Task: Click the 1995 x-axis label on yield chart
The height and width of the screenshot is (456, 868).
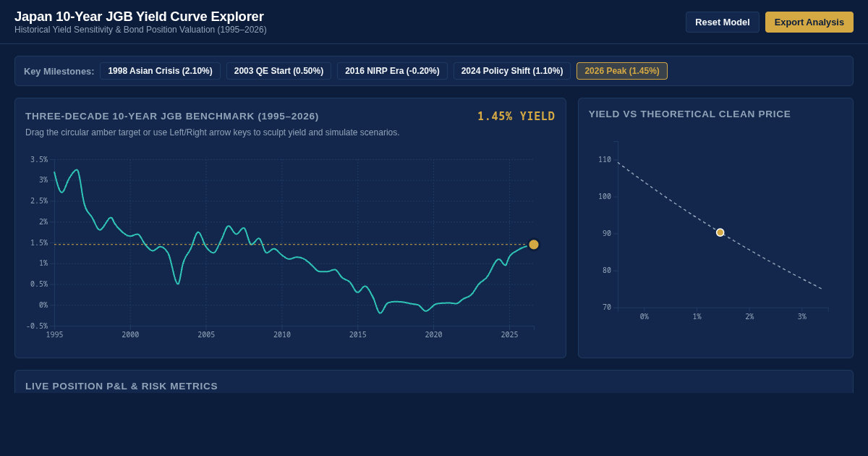Action: (x=54, y=334)
